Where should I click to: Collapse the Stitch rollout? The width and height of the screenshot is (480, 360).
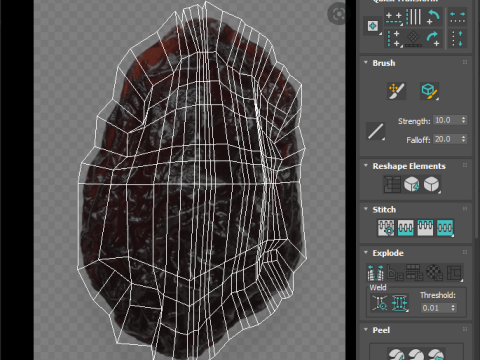pyautogui.click(x=366, y=209)
